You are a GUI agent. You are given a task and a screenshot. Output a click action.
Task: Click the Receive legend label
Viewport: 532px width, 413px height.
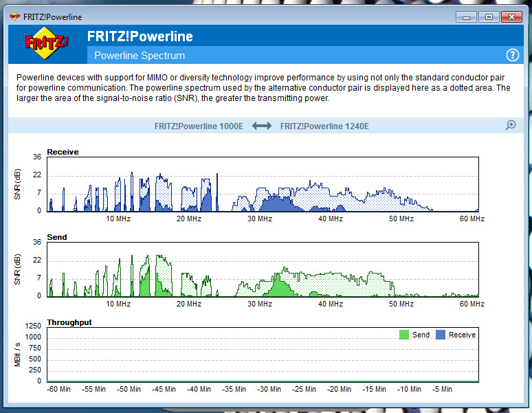[x=462, y=335]
